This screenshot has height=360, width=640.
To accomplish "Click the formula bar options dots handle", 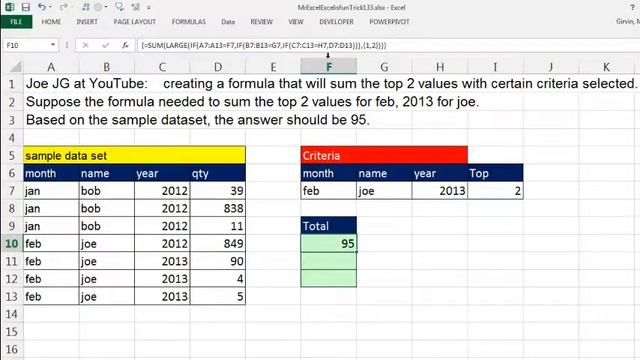I will [x=67, y=45].
